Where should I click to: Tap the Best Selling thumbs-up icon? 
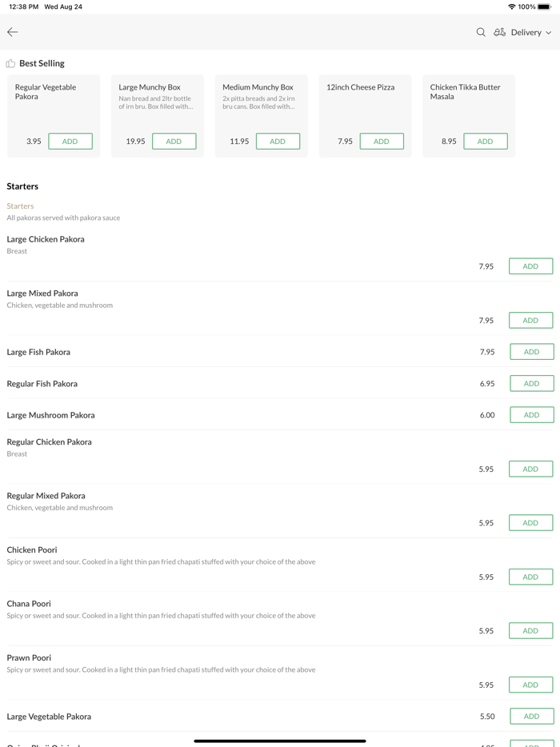tap(10, 63)
